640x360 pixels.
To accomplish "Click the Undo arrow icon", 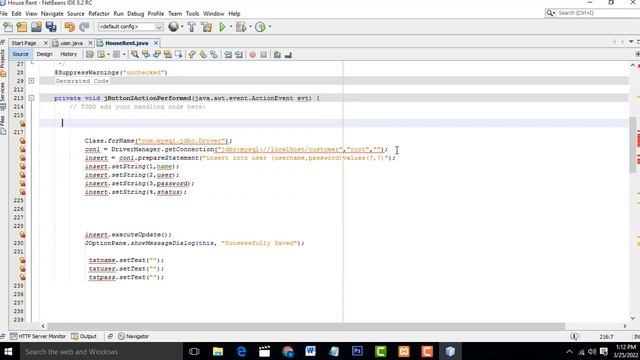I will tap(69, 27).
